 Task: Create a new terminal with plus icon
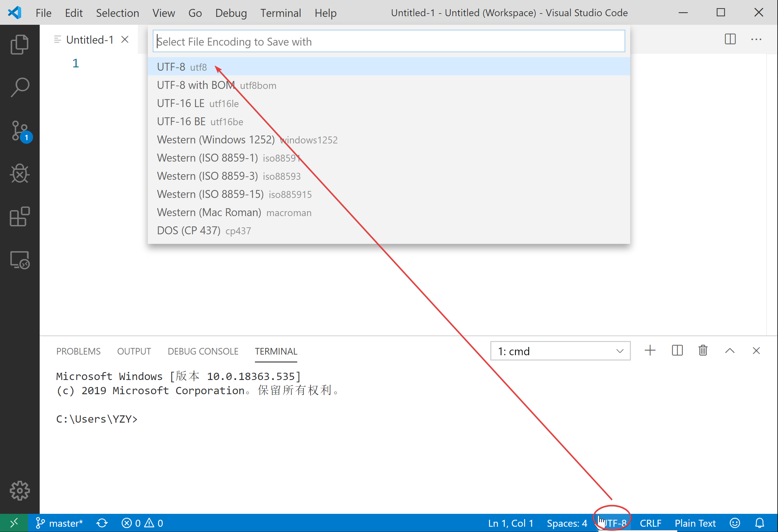[650, 351]
